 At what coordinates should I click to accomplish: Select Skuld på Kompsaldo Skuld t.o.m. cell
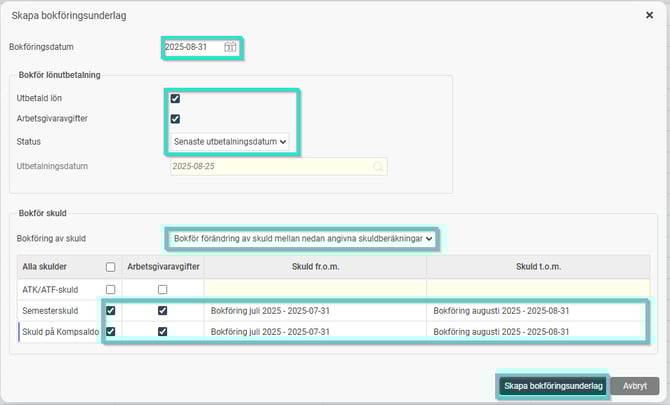click(x=534, y=331)
